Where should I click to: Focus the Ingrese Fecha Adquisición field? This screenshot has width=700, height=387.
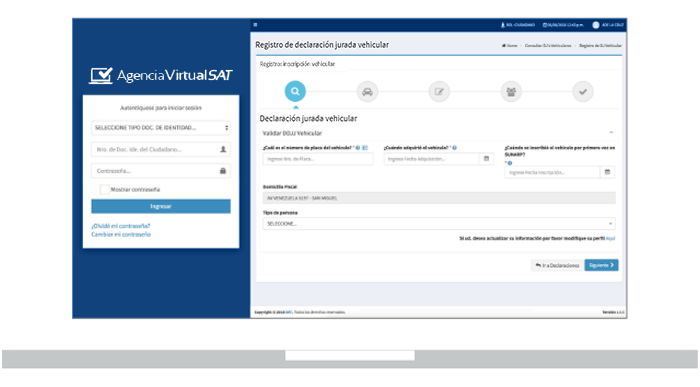431,159
